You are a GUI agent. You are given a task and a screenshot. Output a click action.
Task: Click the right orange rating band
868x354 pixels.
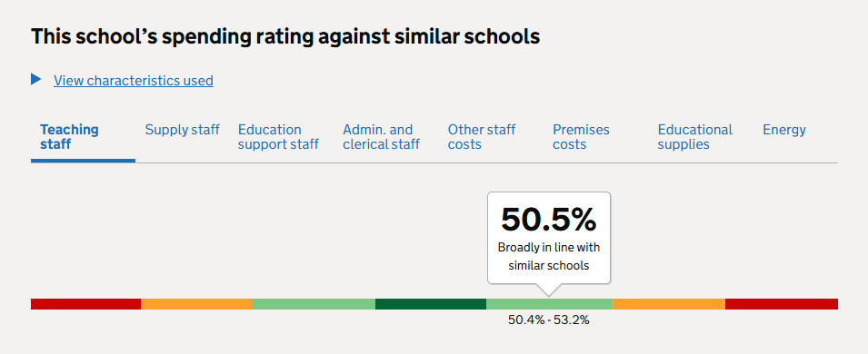(669, 304)
